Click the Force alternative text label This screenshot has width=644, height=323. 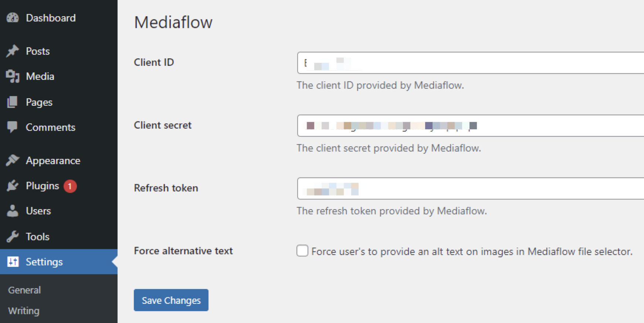tap(183, 251)
